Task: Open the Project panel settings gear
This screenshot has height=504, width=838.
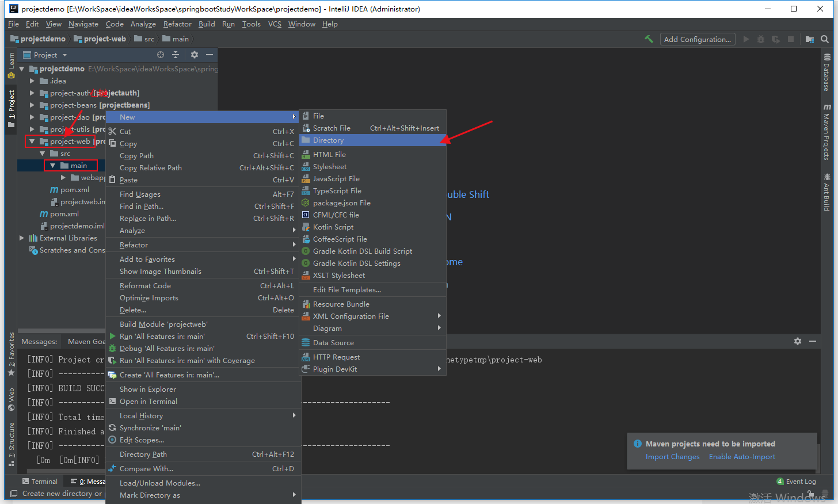Action: pos(195,55)
